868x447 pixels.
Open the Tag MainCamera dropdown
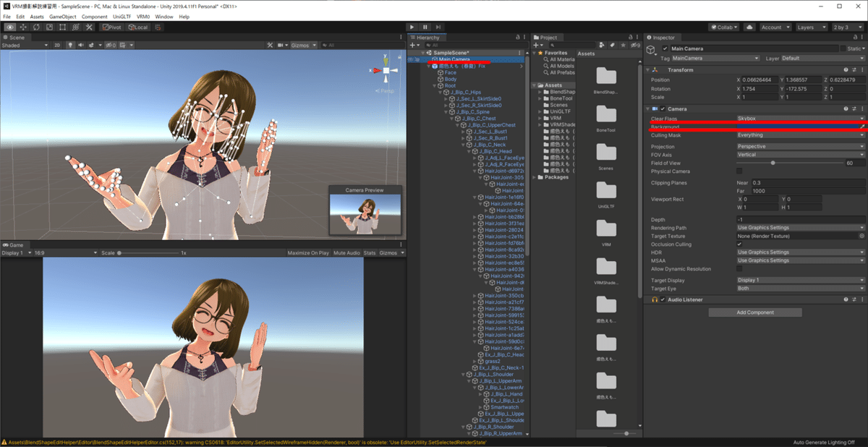(716, 58)
